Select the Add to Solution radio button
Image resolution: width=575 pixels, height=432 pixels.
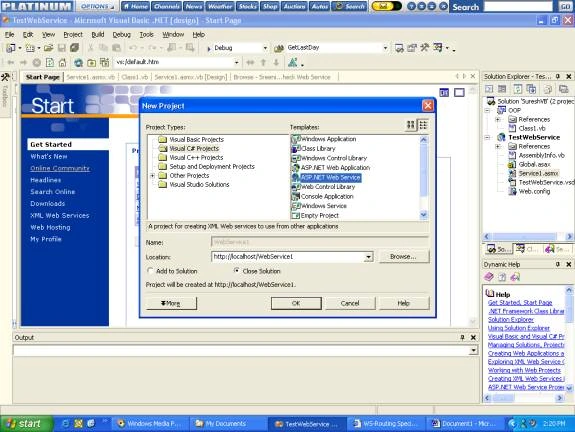(150, 271)
